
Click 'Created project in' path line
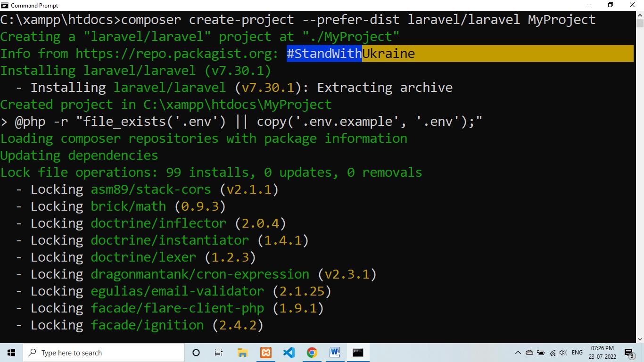click(x=166, y=105)
